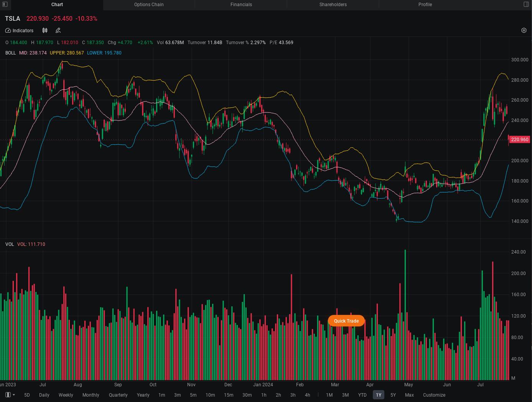Screen dimensions: 532x402
Task: Click the MID: 238.174 value
Action: 33,53
